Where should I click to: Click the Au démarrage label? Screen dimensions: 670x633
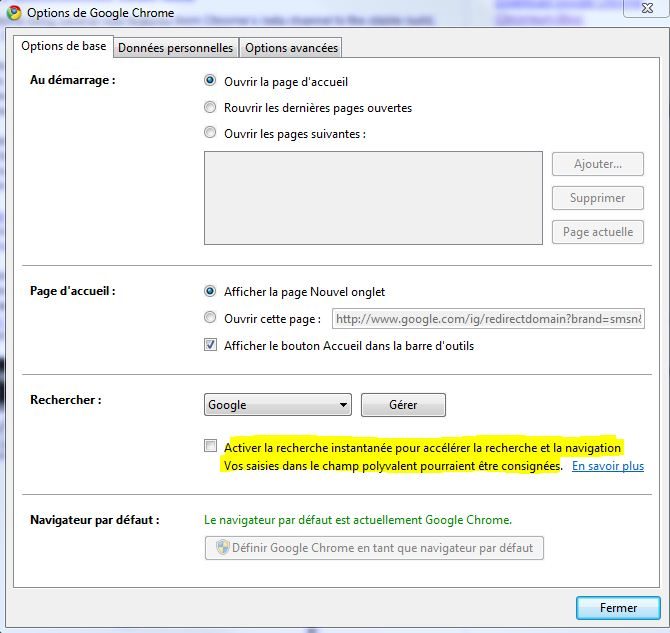pyautogui.click(x=73, y=80)
